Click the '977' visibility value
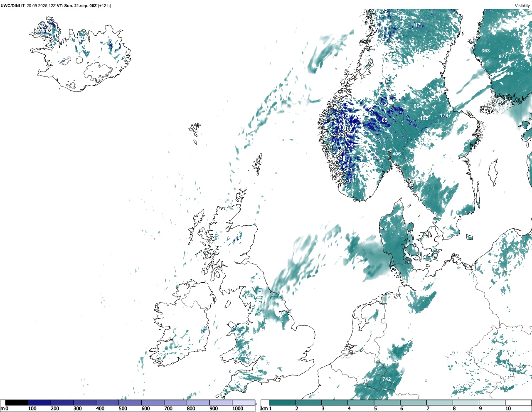The width and height of the screenshot is (532, 412). coord(503,57)
